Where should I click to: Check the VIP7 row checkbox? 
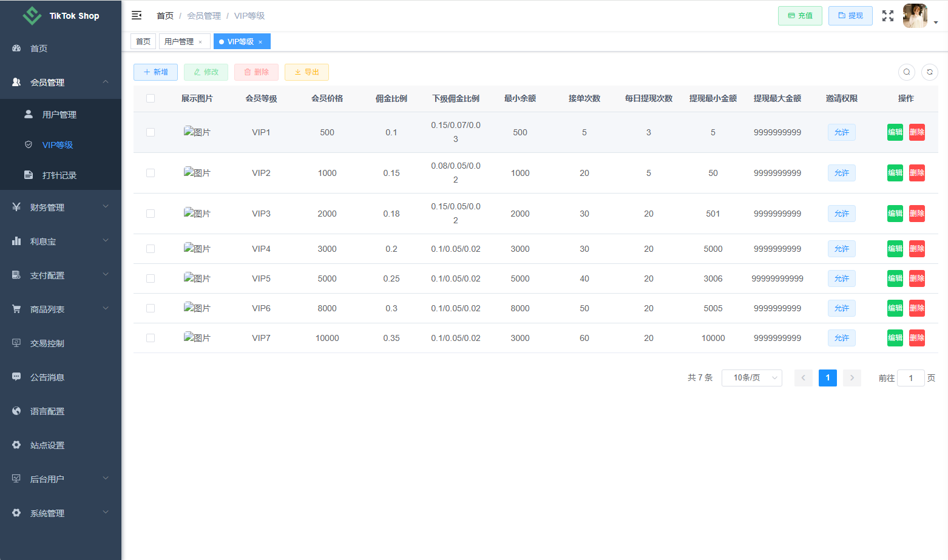151,338
